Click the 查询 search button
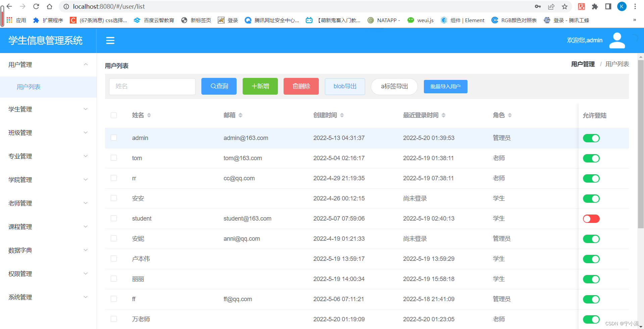Screen dimensions: 644x329 (x=219, y=86)
